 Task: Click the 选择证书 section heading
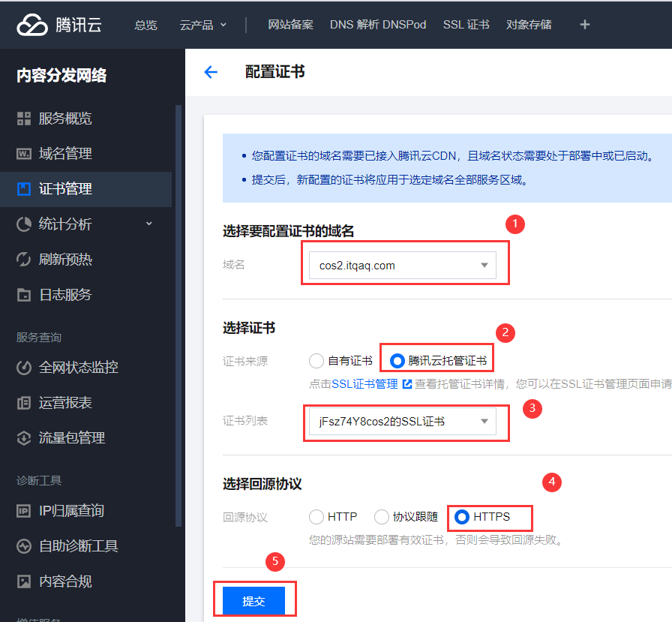tap(249, 329)
